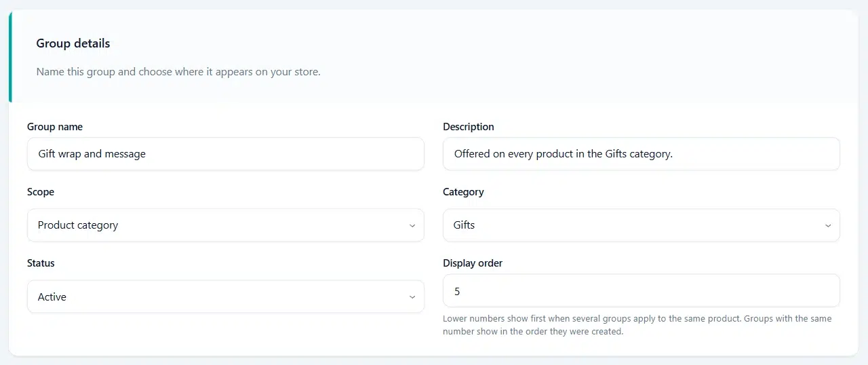868x365 pixels.
Task: Click the Group name label
Action: 55,127
